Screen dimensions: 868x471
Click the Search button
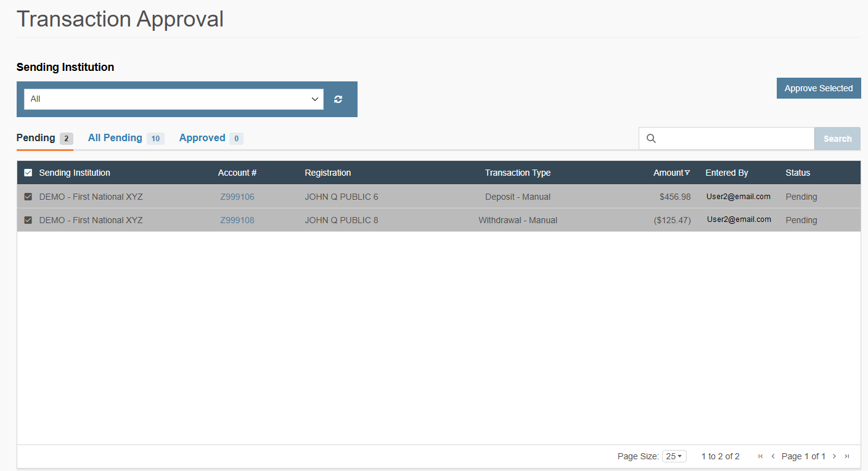coord(838,139)
